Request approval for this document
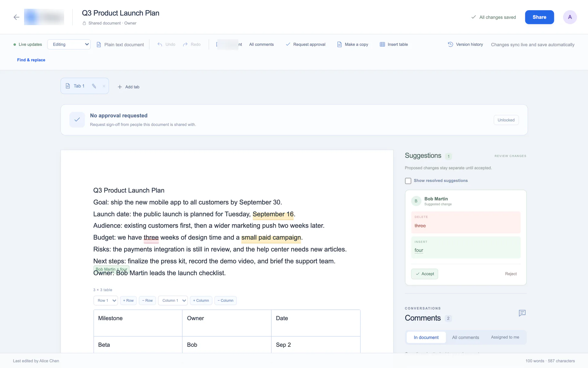Viewport: 588px width, 368px height. click(306, 44)
